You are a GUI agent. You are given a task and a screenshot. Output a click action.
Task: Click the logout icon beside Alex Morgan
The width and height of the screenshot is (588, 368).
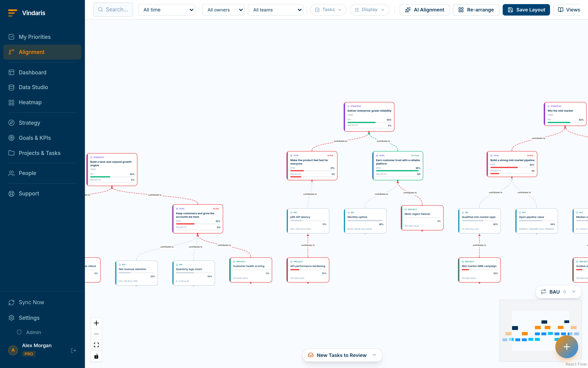click(x=73, y=350)
